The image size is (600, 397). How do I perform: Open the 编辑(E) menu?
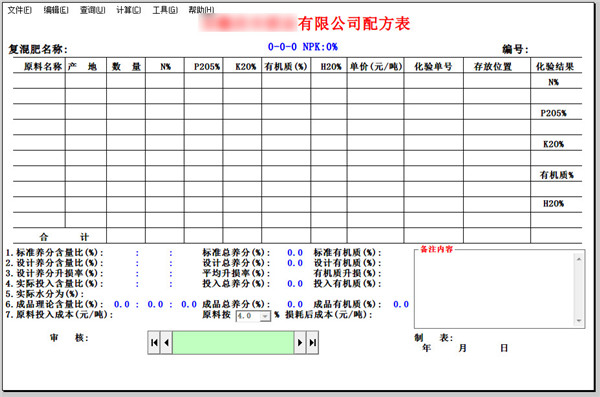56,10
